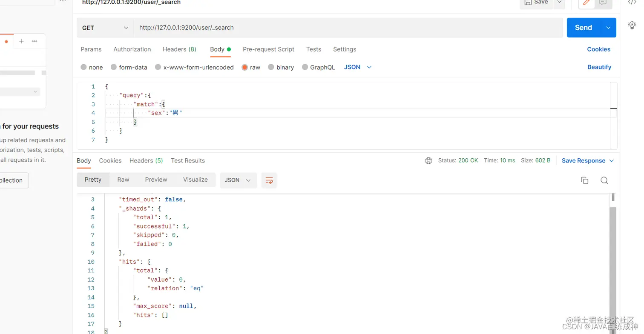Click the request URL input field
Viewport: 644px width, 334px height.
[348, 28]
